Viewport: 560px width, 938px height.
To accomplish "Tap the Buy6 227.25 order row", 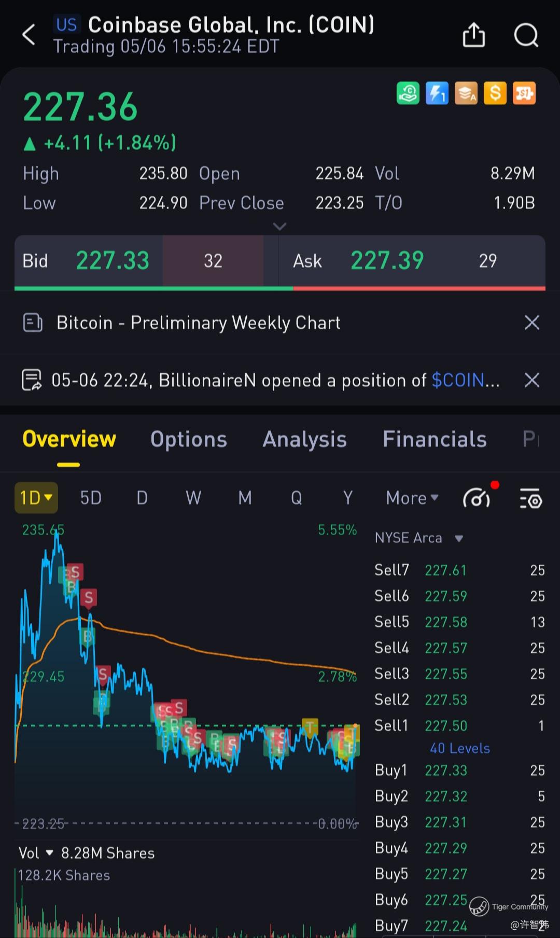I will point(459,900).
